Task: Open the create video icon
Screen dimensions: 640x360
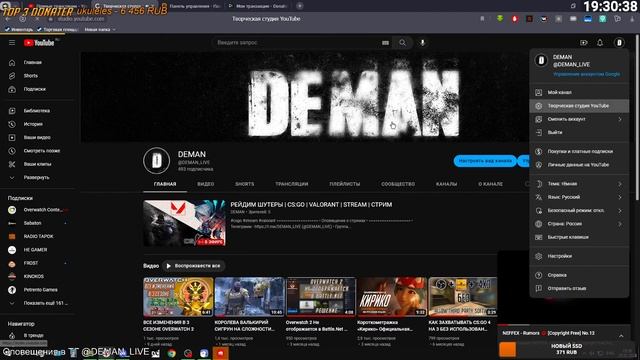Action: pyautogui.click(x=584, y=42)
